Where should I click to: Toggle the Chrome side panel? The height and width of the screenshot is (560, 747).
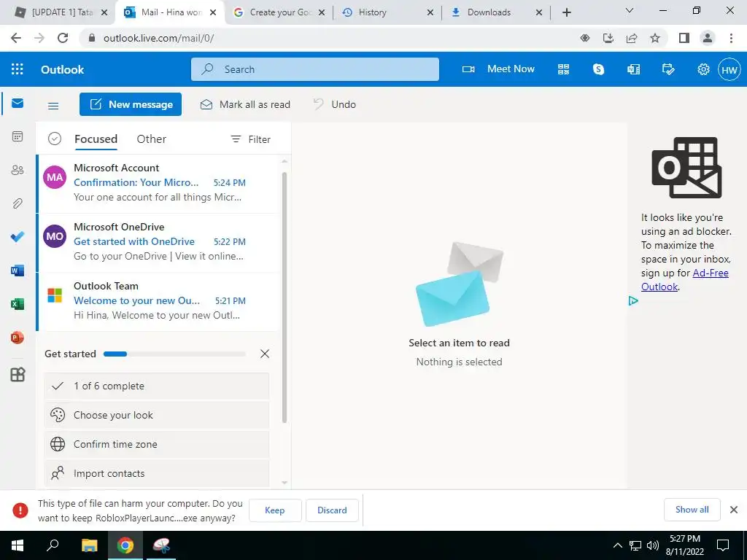point(684,38)
